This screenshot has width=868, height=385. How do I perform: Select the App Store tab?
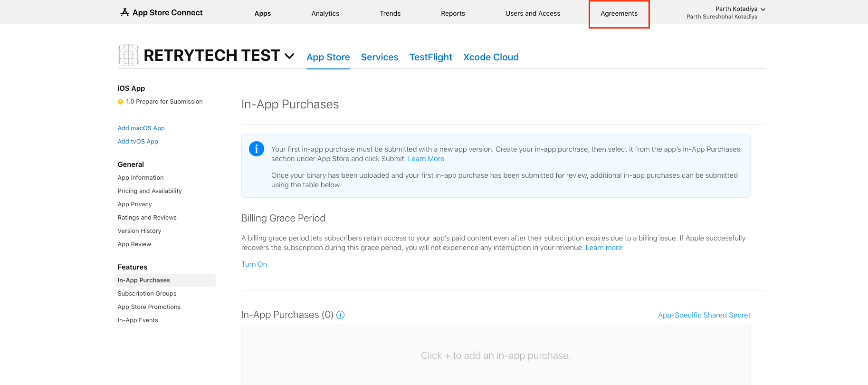(328, 57)
